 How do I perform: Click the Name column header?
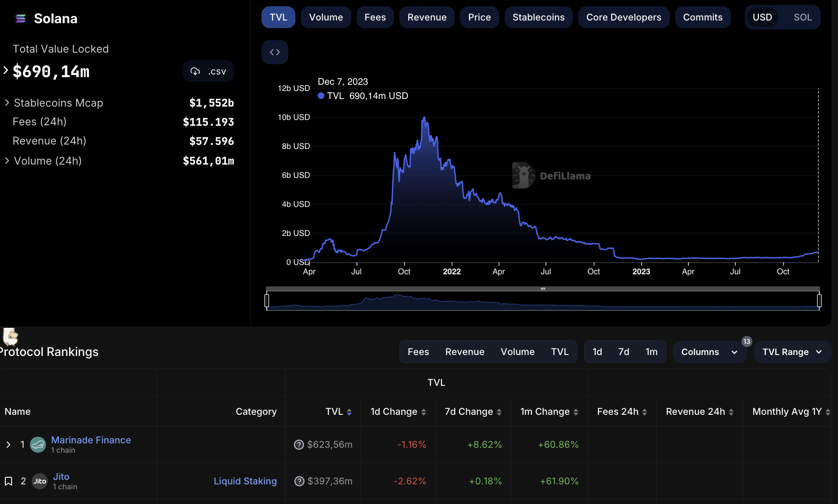pos(18,412)
